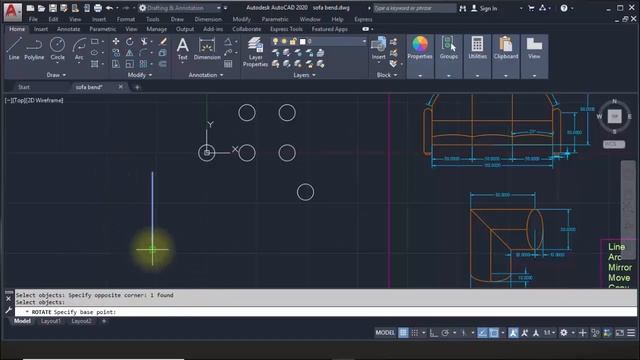Select the Circle tool
This screenshot has width=640, height=360.
point(58,49)
